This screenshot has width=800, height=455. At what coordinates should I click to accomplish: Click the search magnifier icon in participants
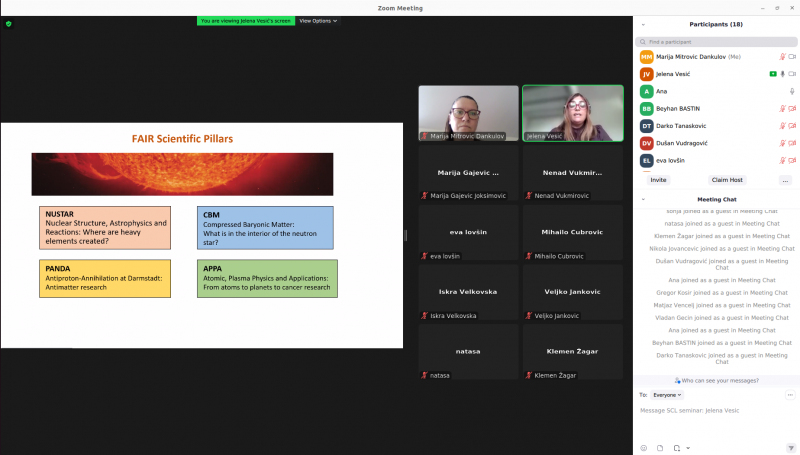(643, 42)
